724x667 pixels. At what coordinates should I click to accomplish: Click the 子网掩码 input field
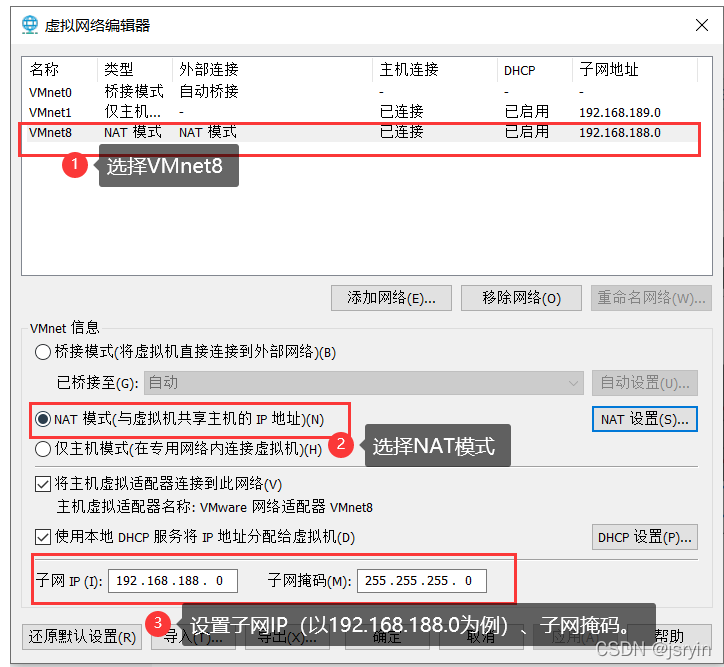(x=422, y=581)
